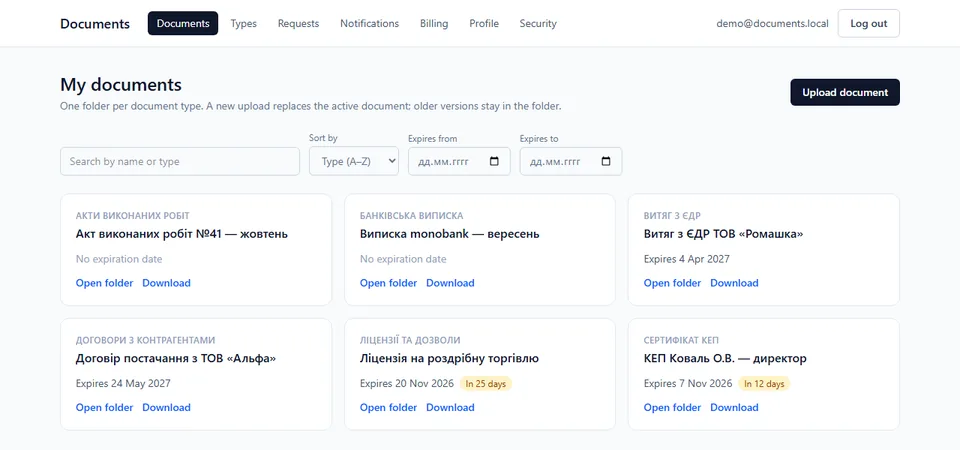Click 'Expires 7 Nov 2026' text

[688, 383]
